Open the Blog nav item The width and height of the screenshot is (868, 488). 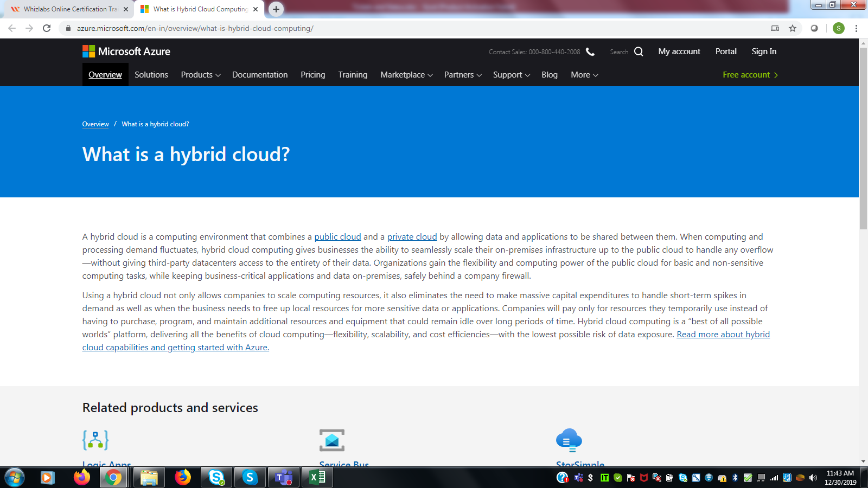point(550,75)
